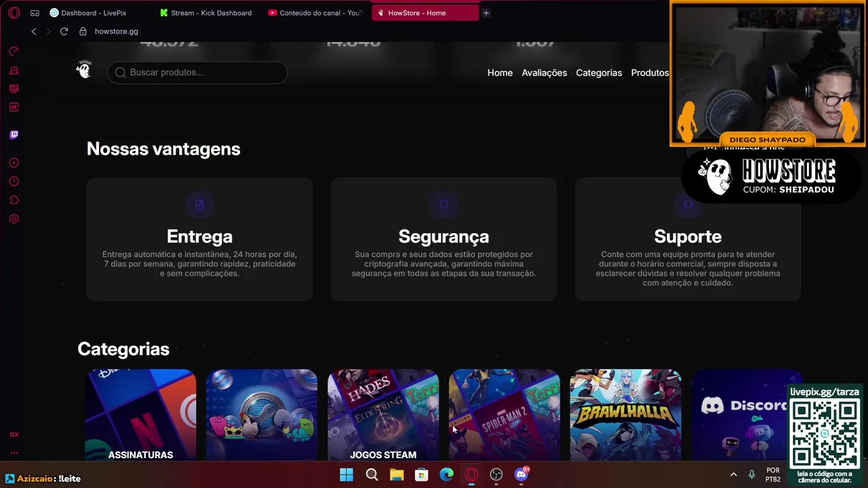Screen dimensions: 868x488
Task: Open Categorias in site navigation
Action: point(599,73)
